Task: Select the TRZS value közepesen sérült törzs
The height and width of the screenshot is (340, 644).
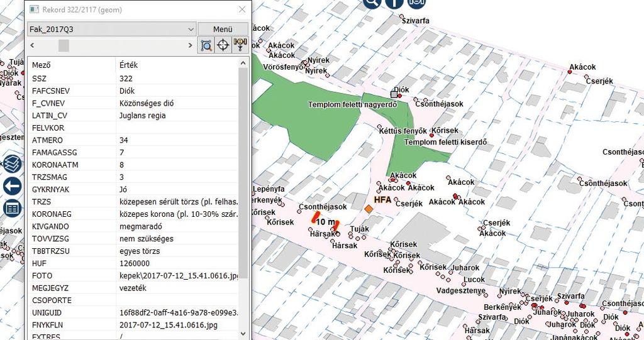Action: (178, 202)
